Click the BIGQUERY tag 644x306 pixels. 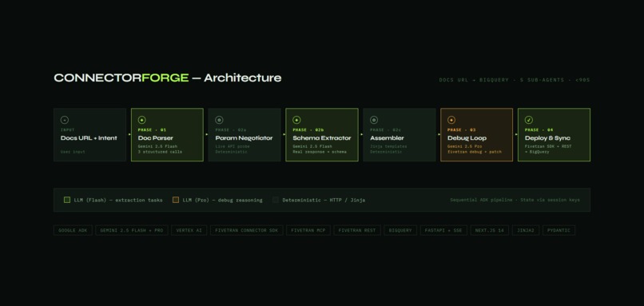point(400,230)
